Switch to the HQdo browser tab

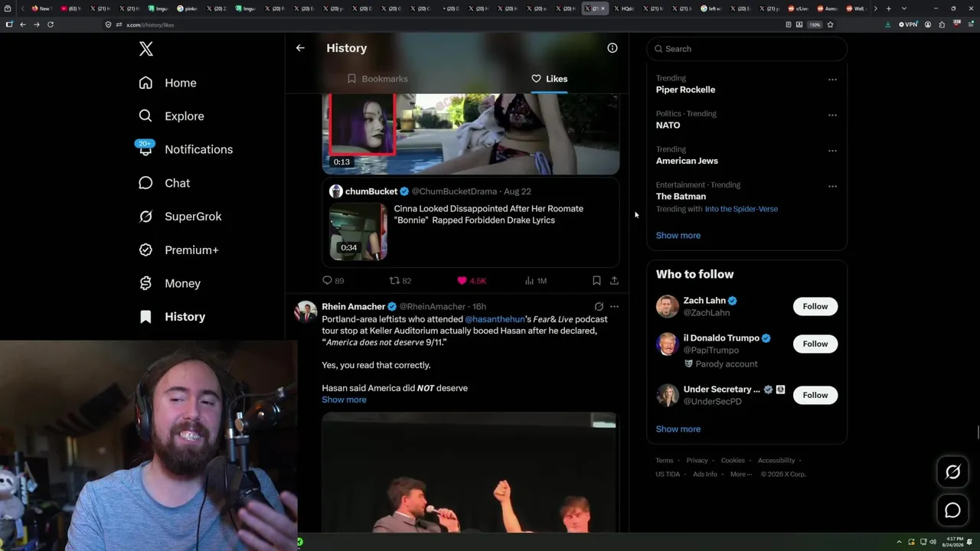623,8
